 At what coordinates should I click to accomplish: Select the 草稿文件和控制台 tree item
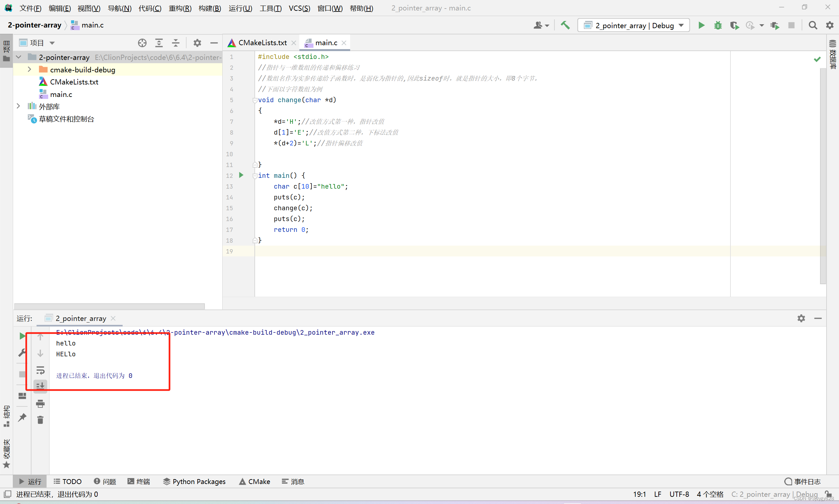pyautogui.click(x=66, y=119)
